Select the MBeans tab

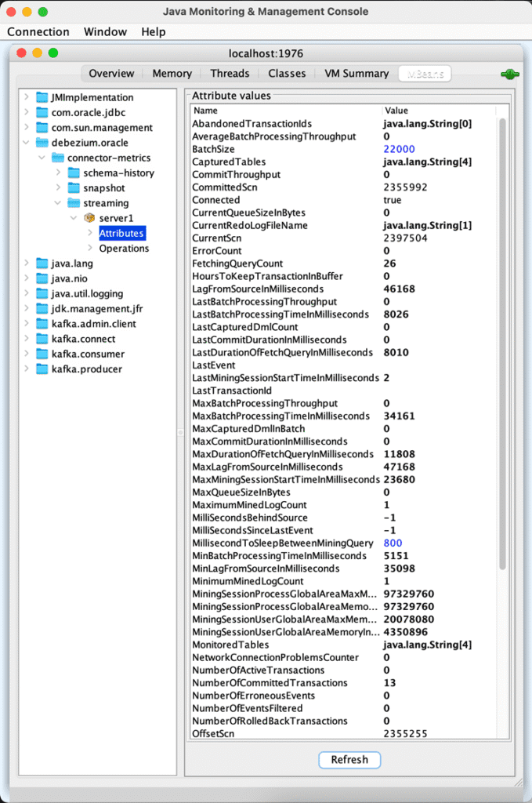tap(425, 74)
